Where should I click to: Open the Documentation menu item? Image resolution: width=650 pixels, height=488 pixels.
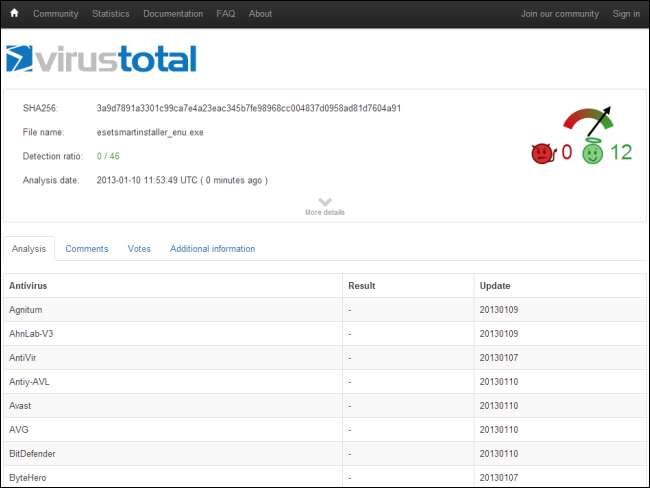173,14
